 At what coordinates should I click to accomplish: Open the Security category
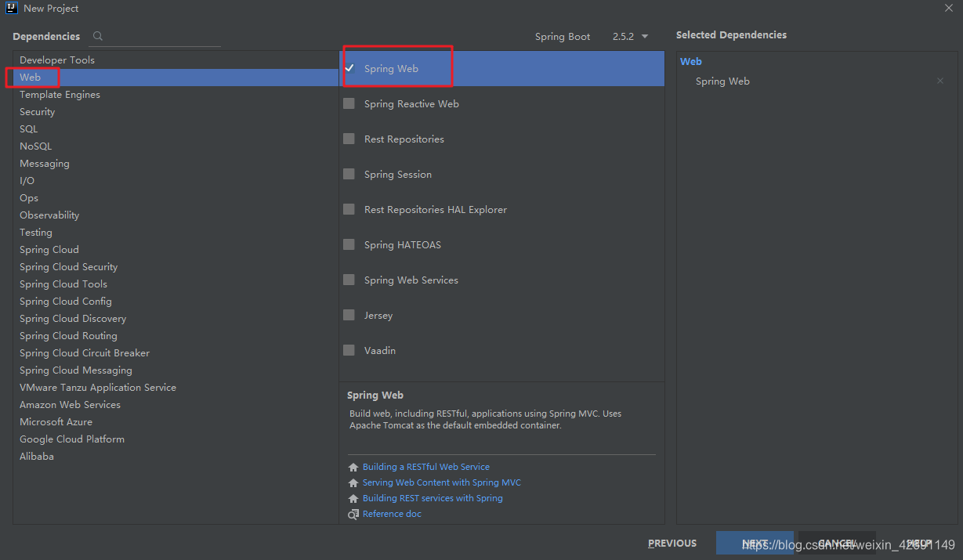pyautogui.click(x=176, y=112)
